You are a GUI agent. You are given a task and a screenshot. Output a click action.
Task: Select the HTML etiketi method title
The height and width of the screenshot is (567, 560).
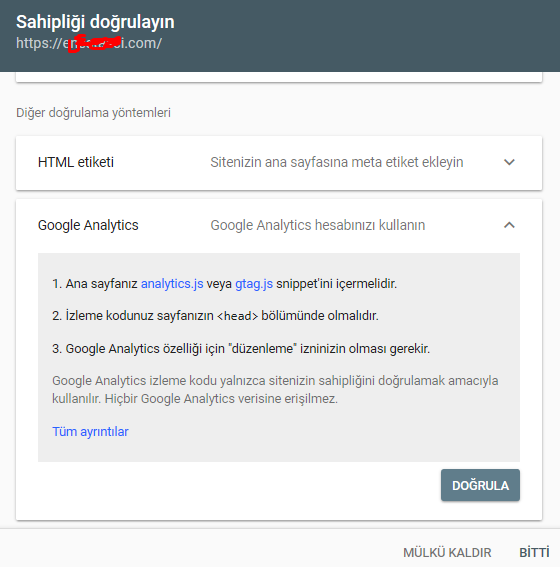76,162
